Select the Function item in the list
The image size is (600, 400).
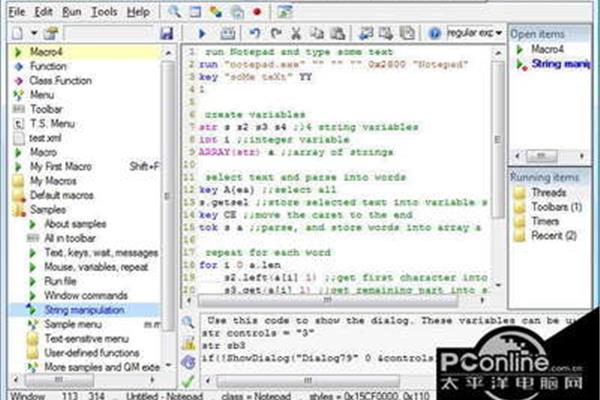click(x=48, y=66)
